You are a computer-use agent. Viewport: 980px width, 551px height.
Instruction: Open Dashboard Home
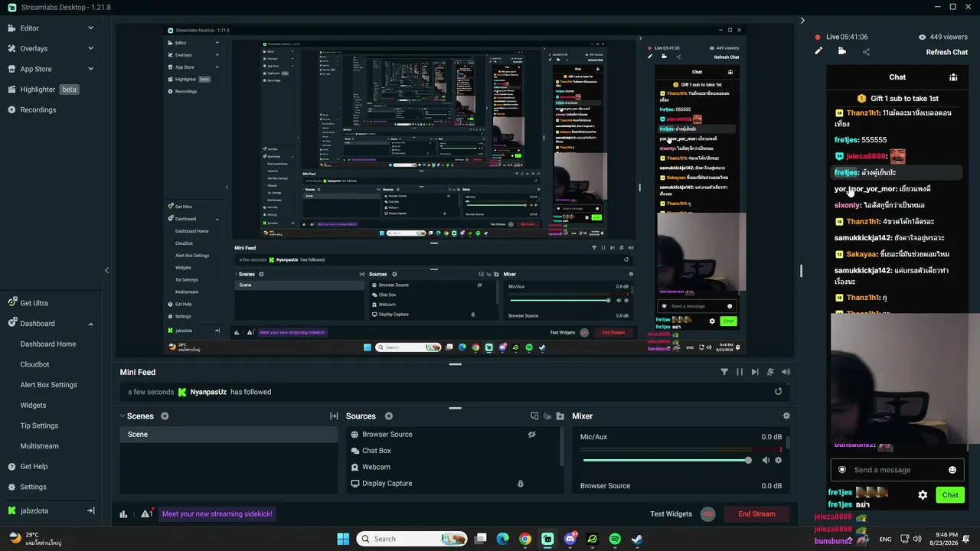48,344
